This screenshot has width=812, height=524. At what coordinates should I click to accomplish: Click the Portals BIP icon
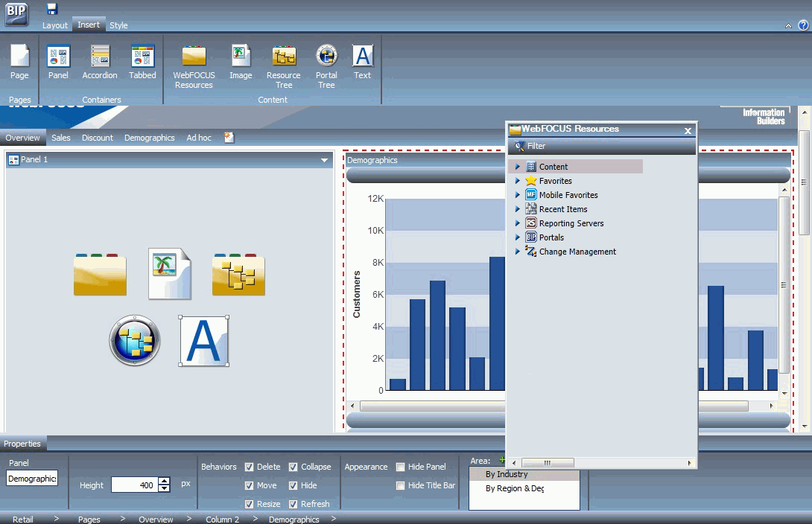coord(531,237)
